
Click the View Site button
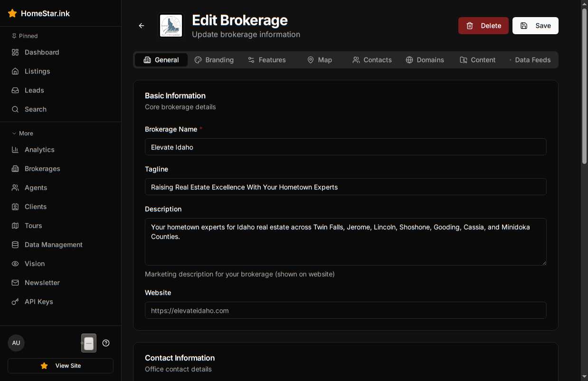point(60,366)
